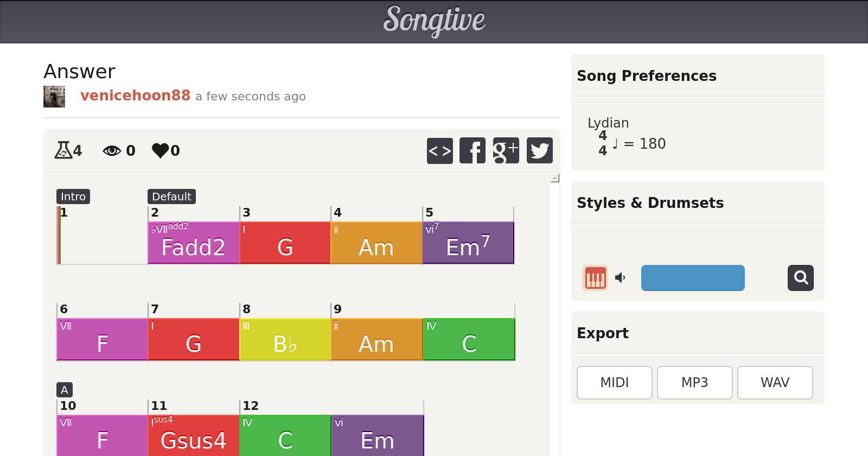The height and width of the screenshot is (456, 868).
Task: Select the Intro section label
Action: [x=73, y=197]
